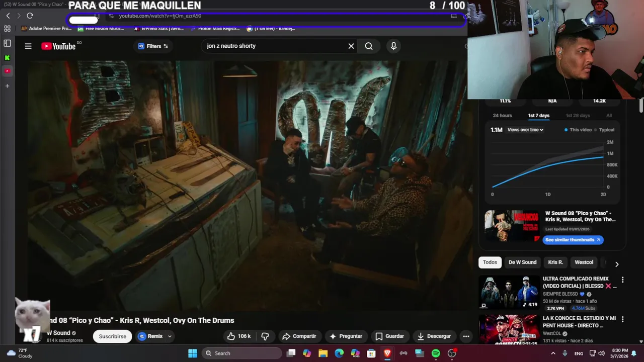Share the video with Compartir

pos(299,336)
